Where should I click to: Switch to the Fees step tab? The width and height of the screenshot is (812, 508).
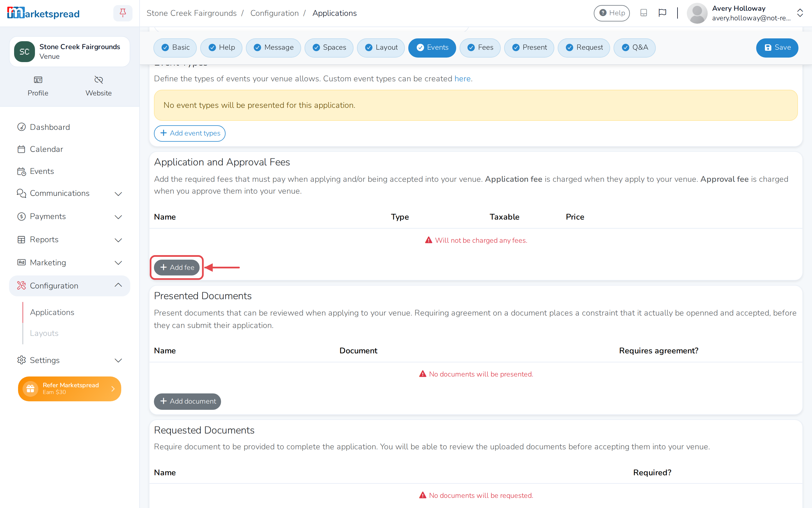click(x=480, y=48)
